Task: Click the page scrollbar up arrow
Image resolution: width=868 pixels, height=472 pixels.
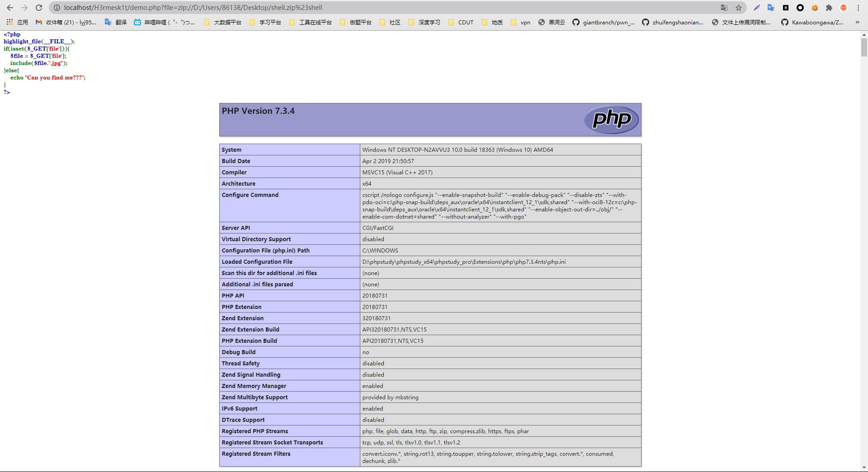Action: pyautogui.click(x=864, y=34)
